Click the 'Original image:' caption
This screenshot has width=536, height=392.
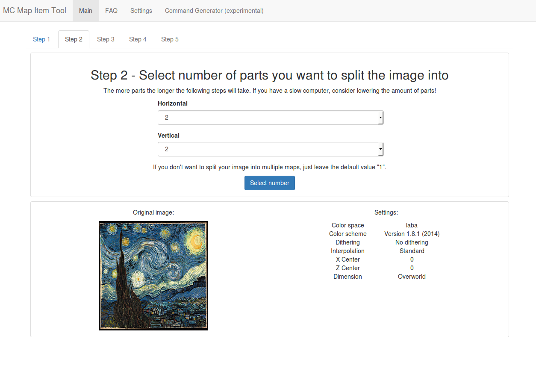click(x=153, y=212)
